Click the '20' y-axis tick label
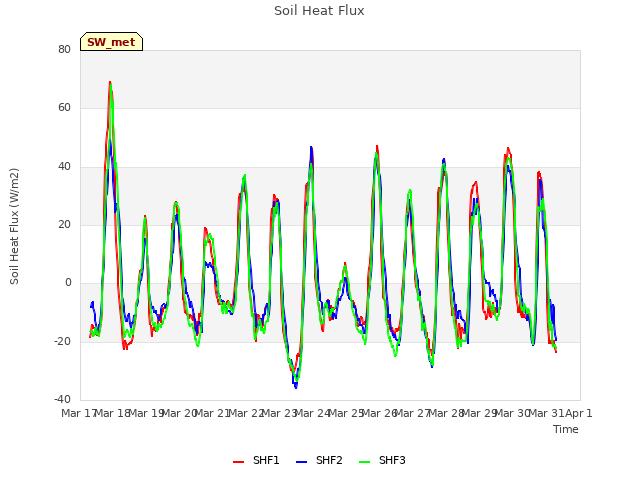 (64, 224)
